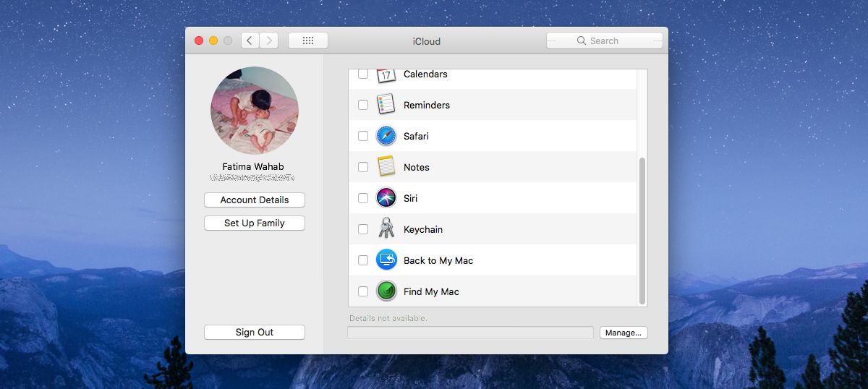This screenshot has width=868, height=389.
Task: Click the Manage... storage button
Action: (x=624, y=333)
